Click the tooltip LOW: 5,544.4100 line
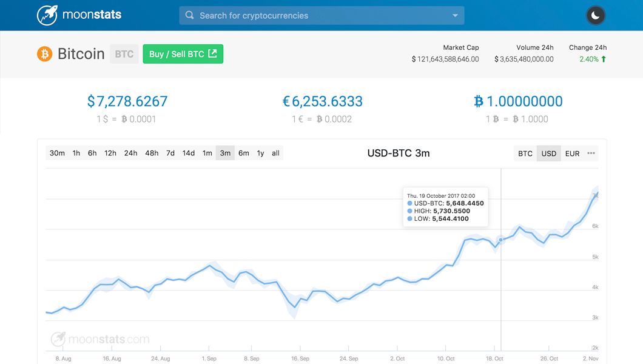 click(438, 218)
